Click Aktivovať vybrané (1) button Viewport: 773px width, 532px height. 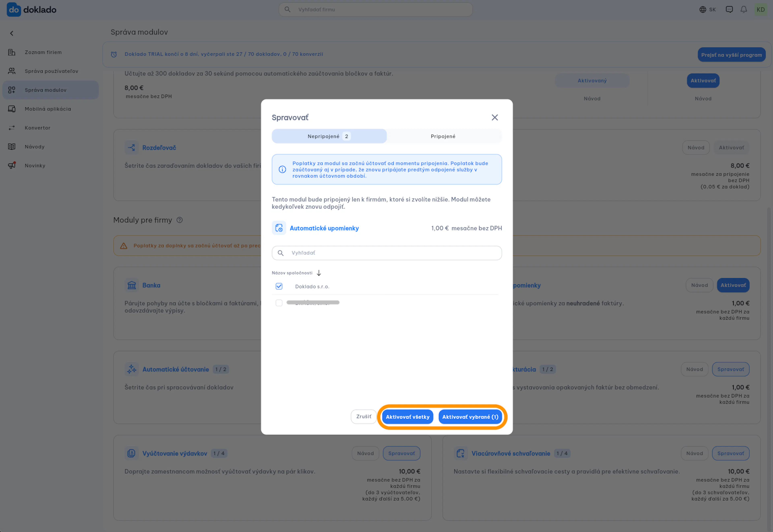tap(470, 417)
